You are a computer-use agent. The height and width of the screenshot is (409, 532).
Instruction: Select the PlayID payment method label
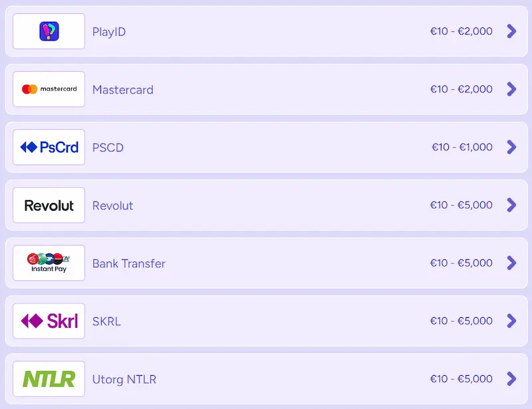tap(109, 32)
